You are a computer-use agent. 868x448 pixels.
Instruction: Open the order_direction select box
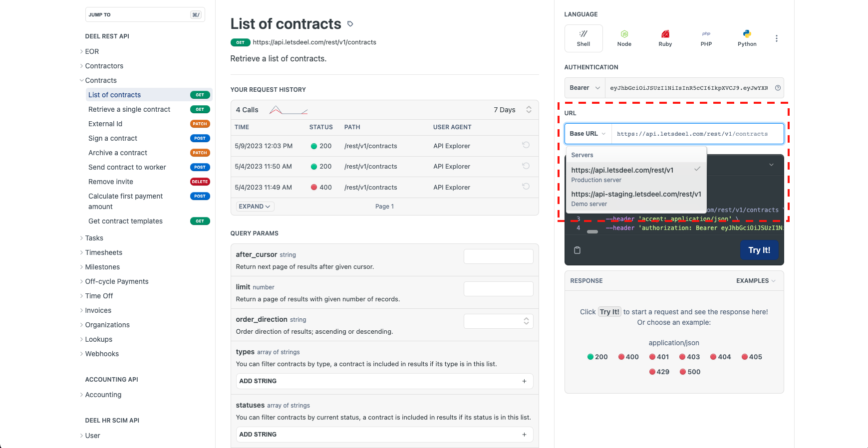point(499,321)
